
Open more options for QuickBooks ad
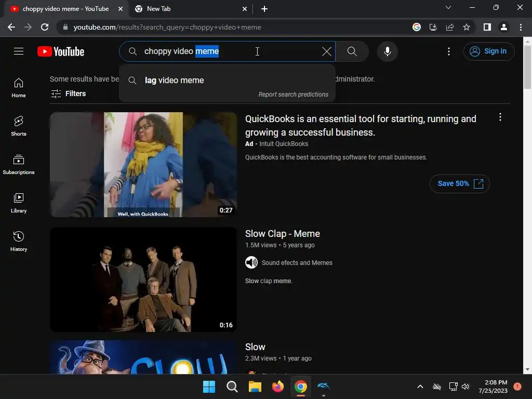pyautogui.click(x=500, y=117)
